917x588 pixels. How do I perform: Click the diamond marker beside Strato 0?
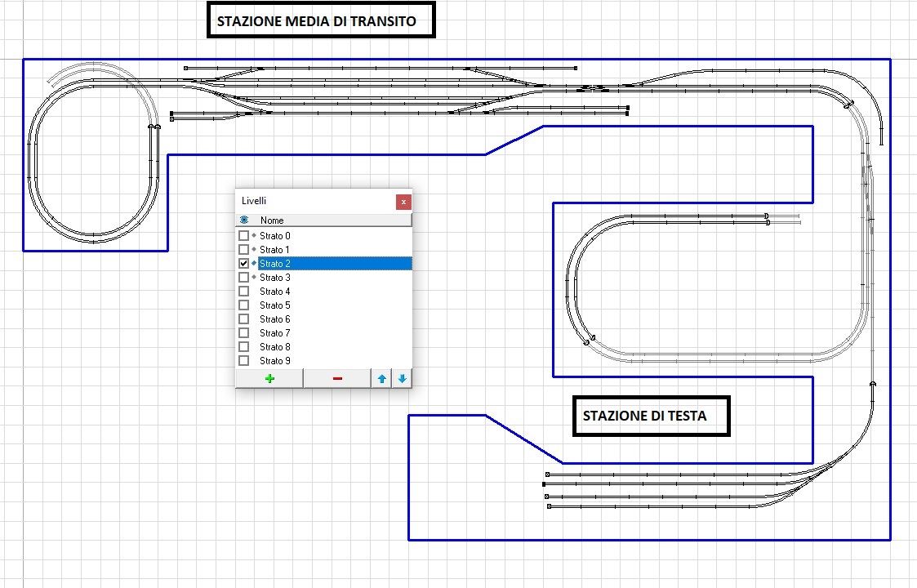(x=254, y=236)
